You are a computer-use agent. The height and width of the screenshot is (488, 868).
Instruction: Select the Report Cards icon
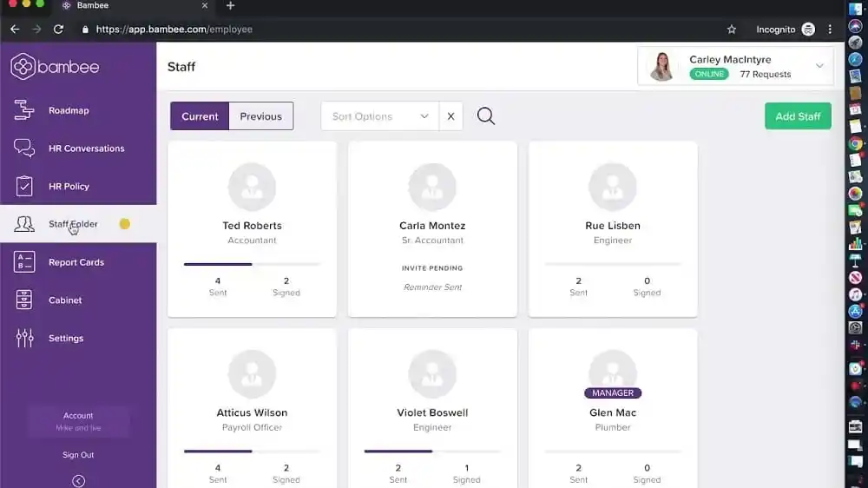[x=24, y=262]
